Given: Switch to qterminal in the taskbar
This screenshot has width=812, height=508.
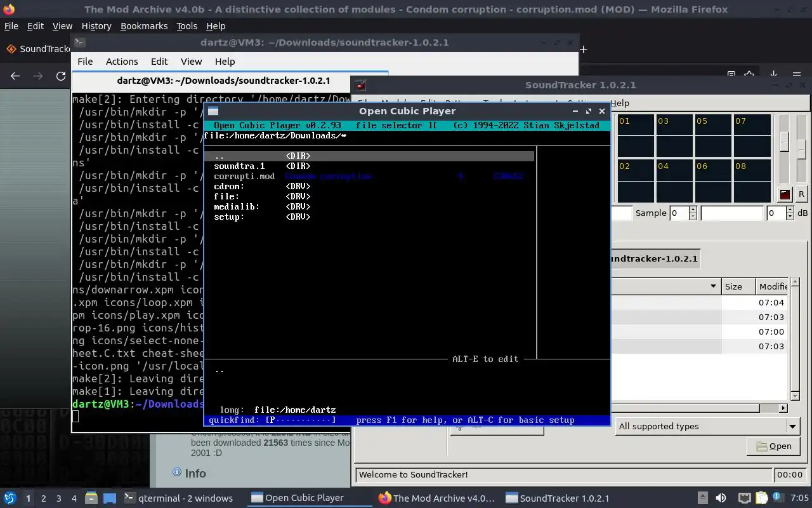Looking at the screenshot, I should tap(180, 498).
